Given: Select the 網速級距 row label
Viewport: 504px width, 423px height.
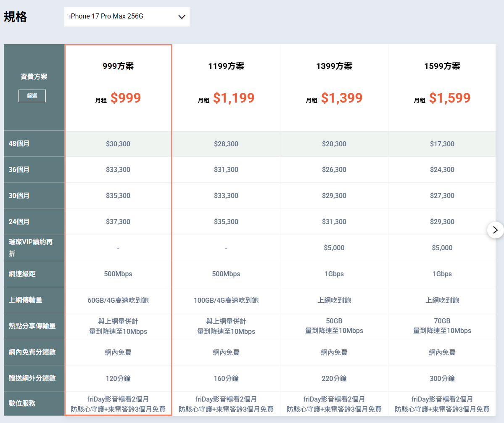Looking at the screenshot, I should pyautogui.click(x=22, y=274).
